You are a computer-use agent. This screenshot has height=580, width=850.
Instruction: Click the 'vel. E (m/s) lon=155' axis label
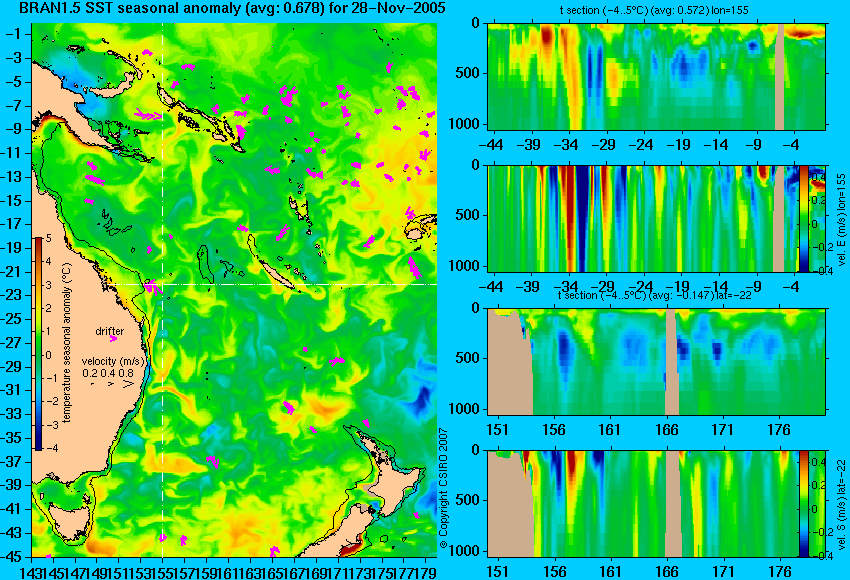click(842, 220)
